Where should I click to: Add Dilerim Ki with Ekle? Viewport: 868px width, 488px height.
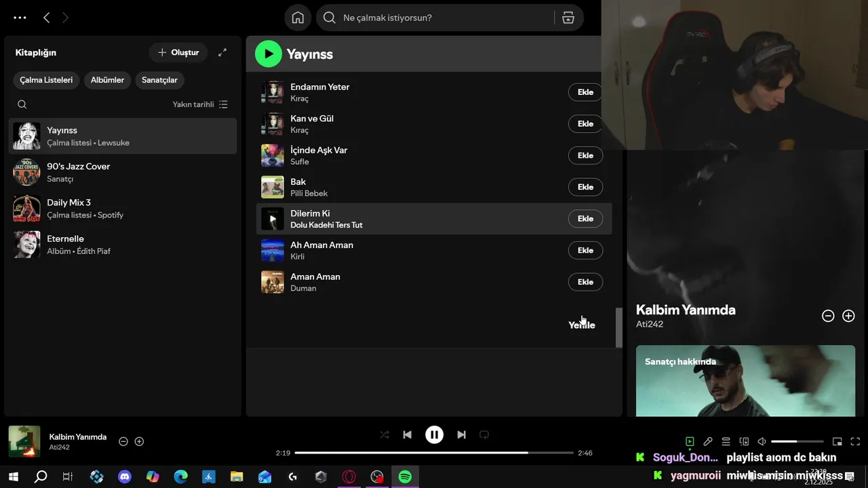(585, 219)
